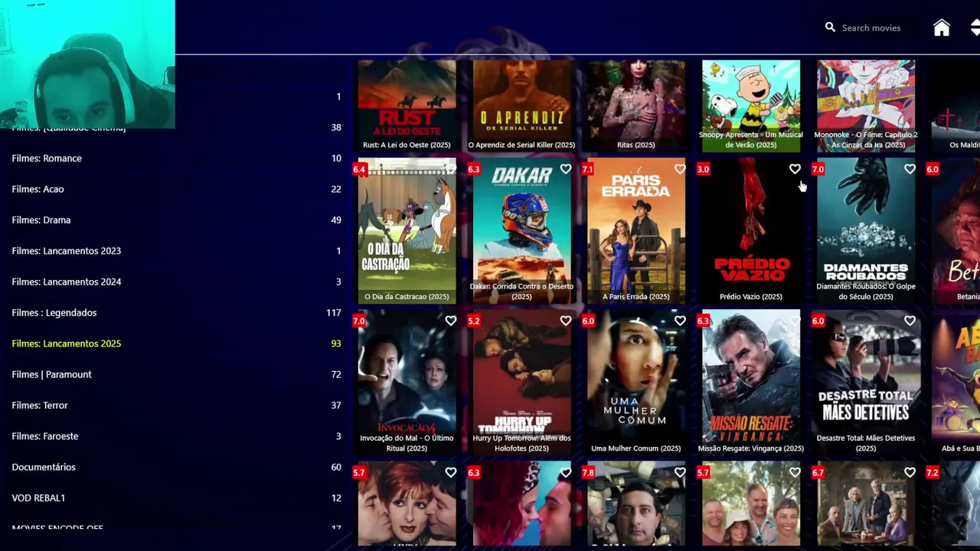Viewport: 980px width, 551px height.
Task: Select Hurry Up Tomorrow movie poster
Action: point(521,382)
